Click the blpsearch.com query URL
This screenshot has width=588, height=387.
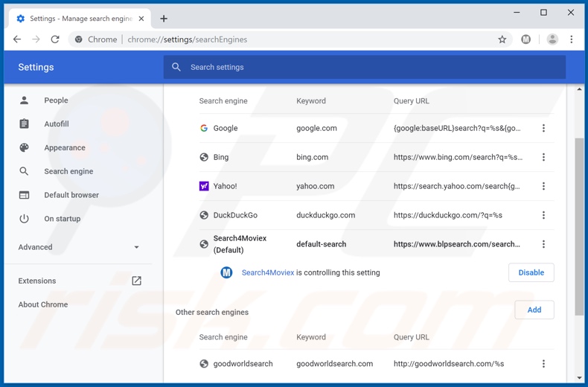pyautogui.click(x=457, y=244)
